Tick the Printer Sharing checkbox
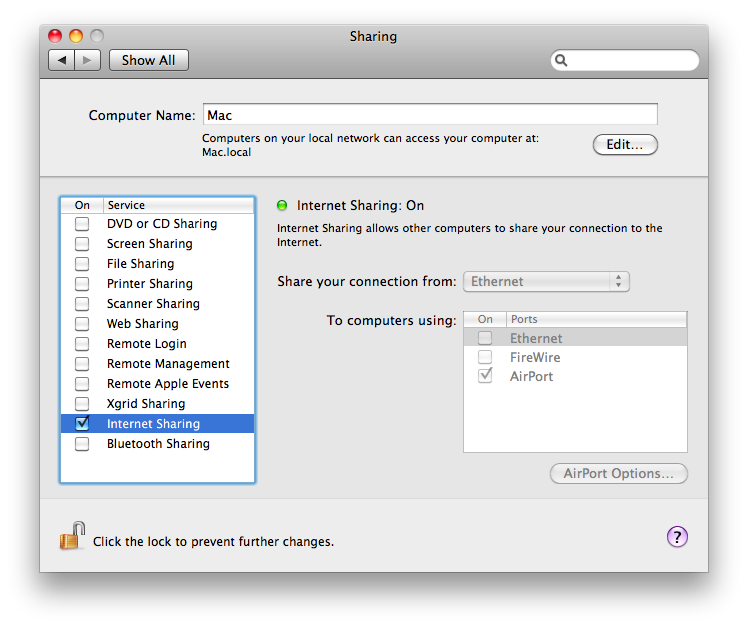The image size is (748, 627). tap(82, 284)
